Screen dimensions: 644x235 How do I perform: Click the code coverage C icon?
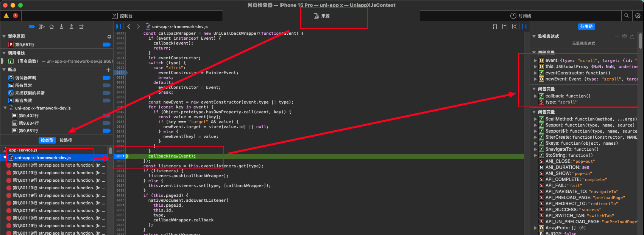[515, 26]
